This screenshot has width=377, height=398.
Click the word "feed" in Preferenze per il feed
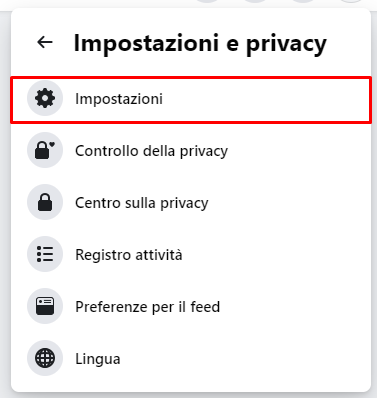(205, 307)
